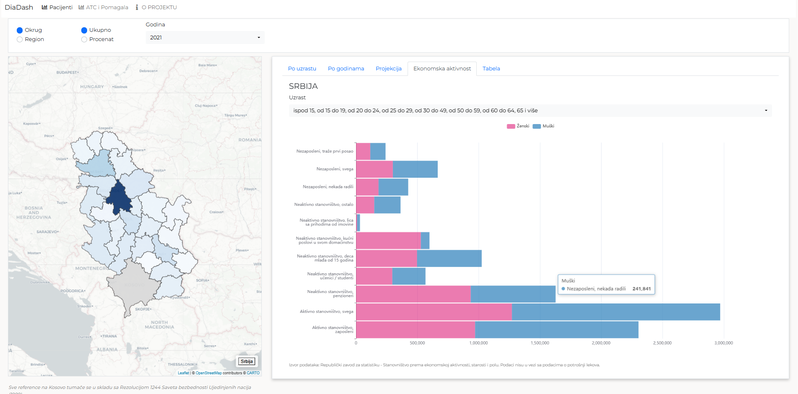
Task: Open the Uzrast age-group dropdown
Action: (530, 110)
